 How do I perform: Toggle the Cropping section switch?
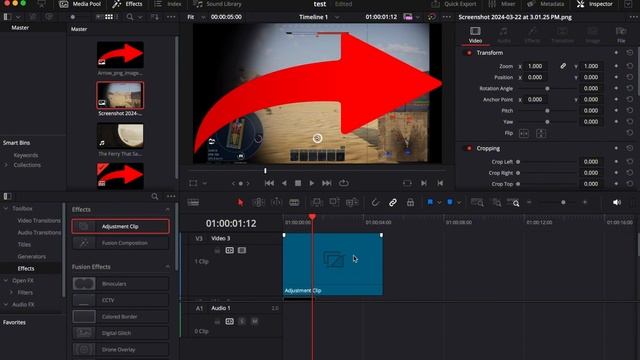point(469,148)
